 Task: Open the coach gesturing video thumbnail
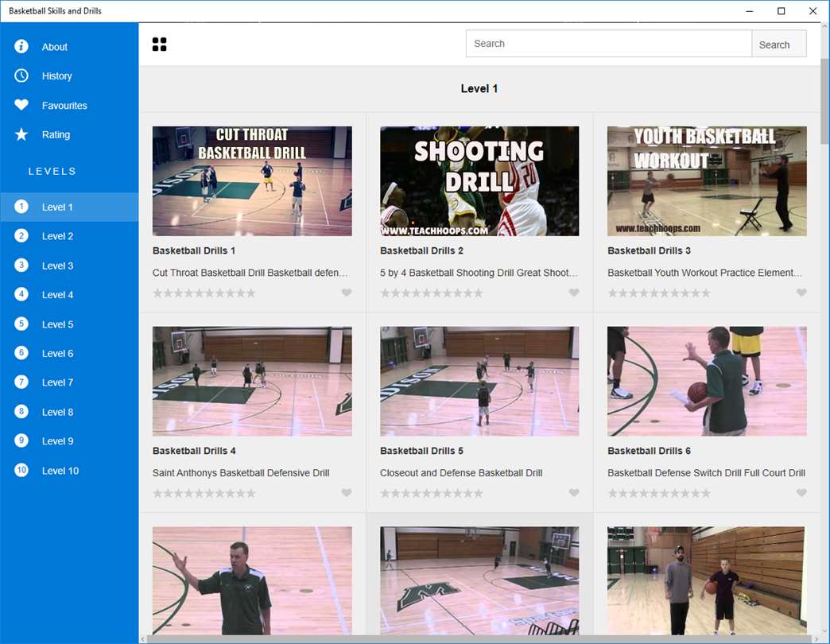[x=252, y=580]
